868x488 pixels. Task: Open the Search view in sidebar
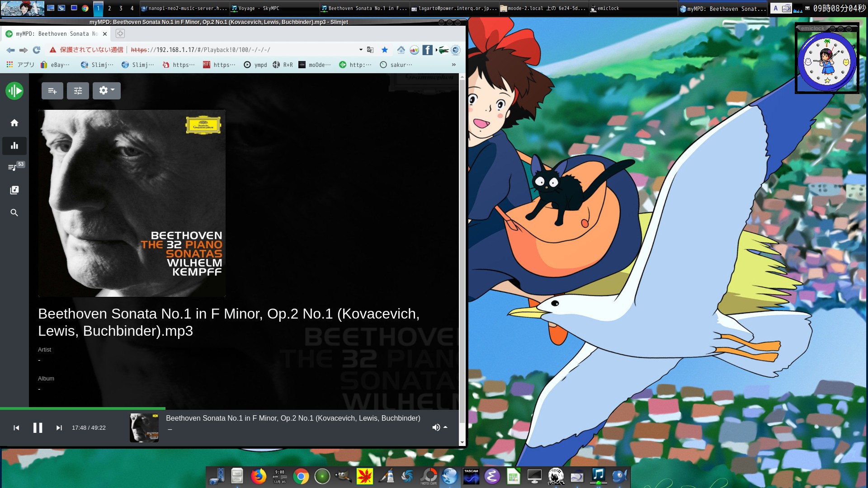pyautogui.click(x=14, y=213)
